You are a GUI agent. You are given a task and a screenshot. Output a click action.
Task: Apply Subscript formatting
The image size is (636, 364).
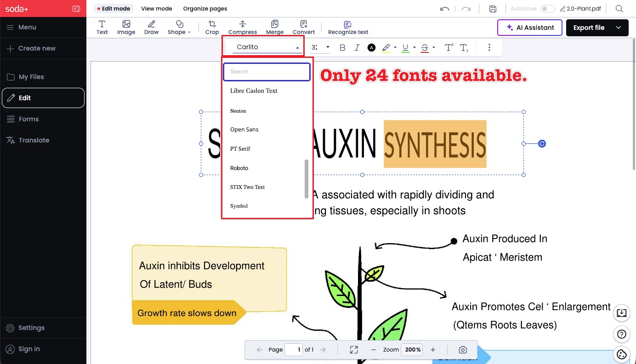coord(464,48)
